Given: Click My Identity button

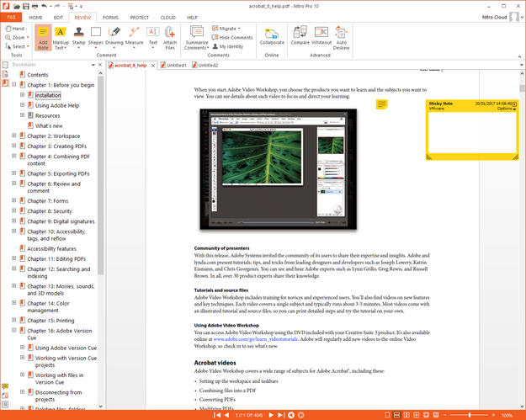Looking at the screenshot, I should [228, 46].
